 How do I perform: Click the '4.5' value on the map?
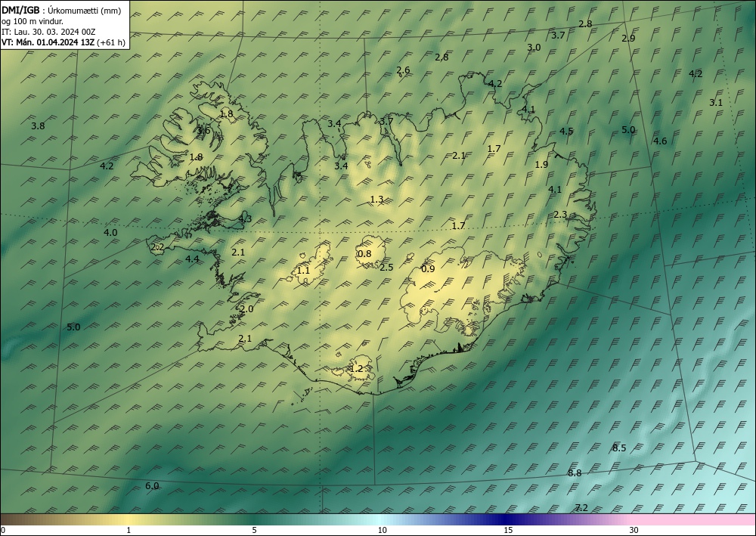click(x=566, y=131)
